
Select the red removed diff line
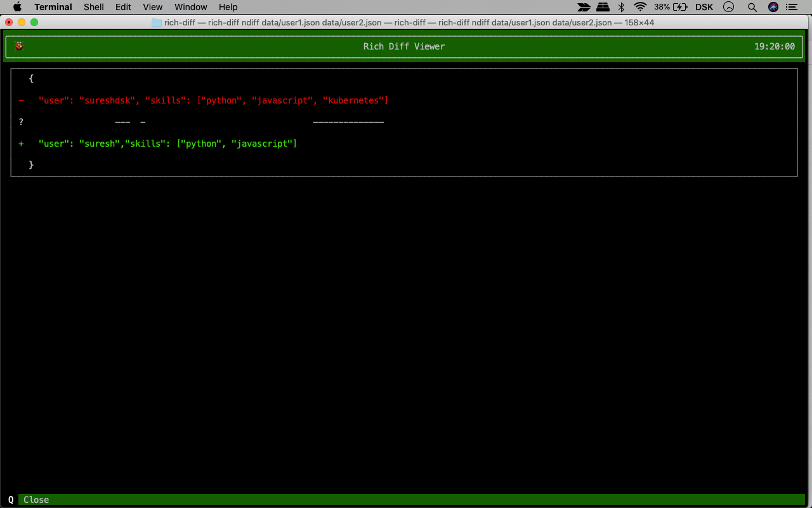[203, 100]
